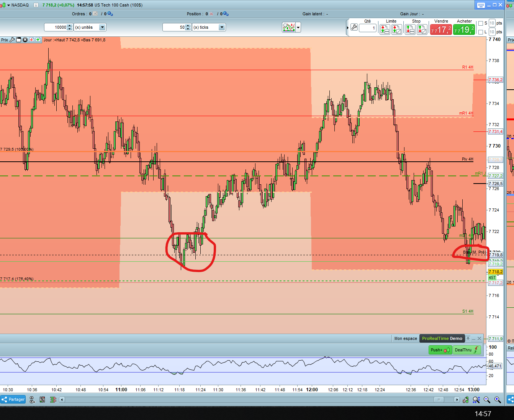The width and height of the screenshot is (514, 420).
Task: Select the Mon espace tab
Action: pyautogui.click(x=406, y=338)
